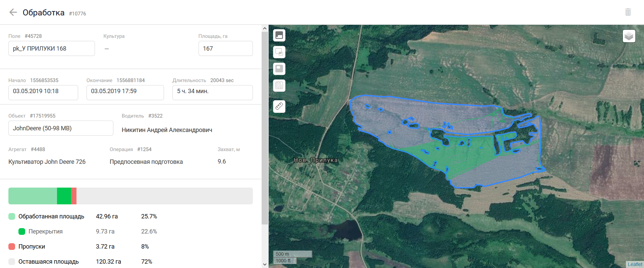This screenshot has height=268, width=644.
Task: Click the trash delete icon
Action: click(x=628, y=12)
